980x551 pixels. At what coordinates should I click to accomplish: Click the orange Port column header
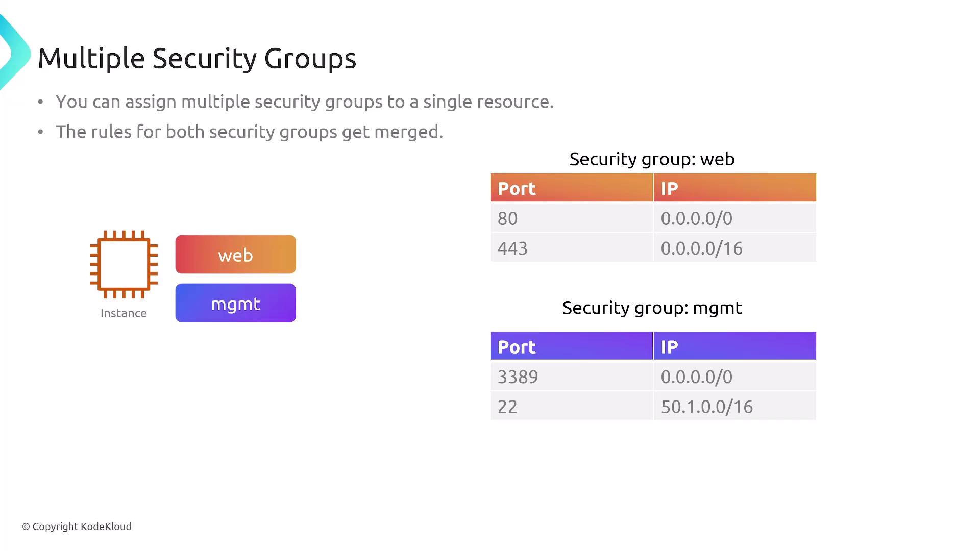point(571,188)
